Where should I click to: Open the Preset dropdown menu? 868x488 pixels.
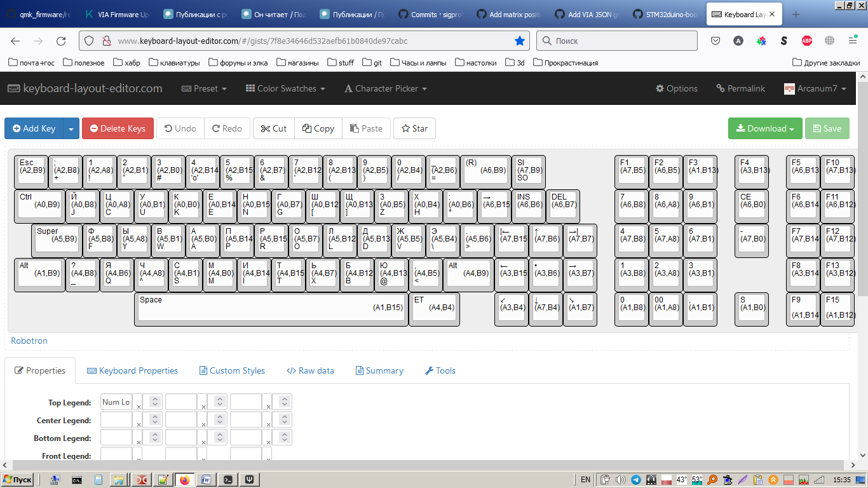pos(204,88)
